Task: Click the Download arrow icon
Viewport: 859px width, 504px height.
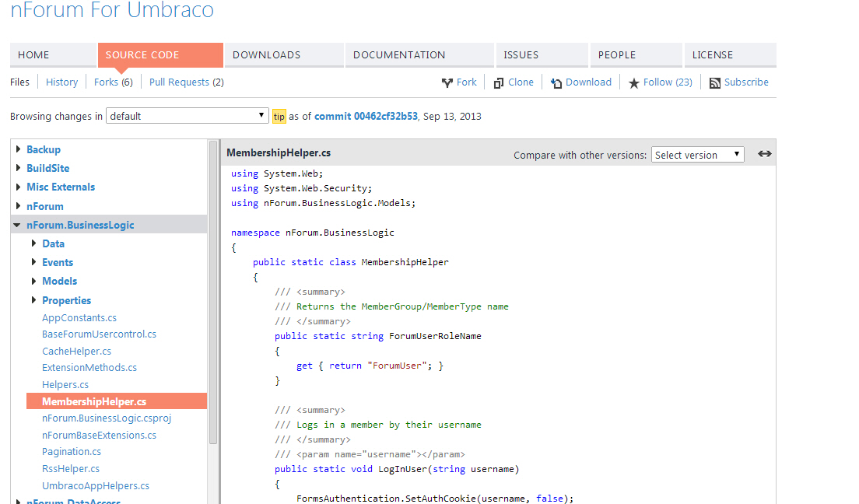Action: click(556, 82)
